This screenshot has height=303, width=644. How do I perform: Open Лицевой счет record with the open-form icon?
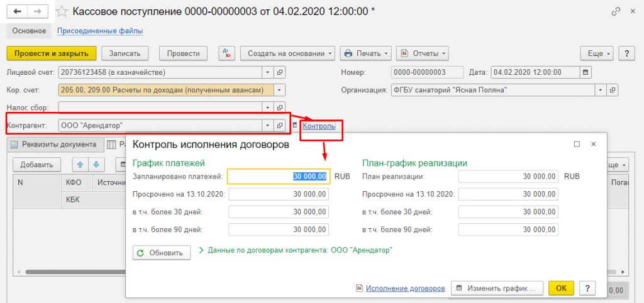pos(280,72)
